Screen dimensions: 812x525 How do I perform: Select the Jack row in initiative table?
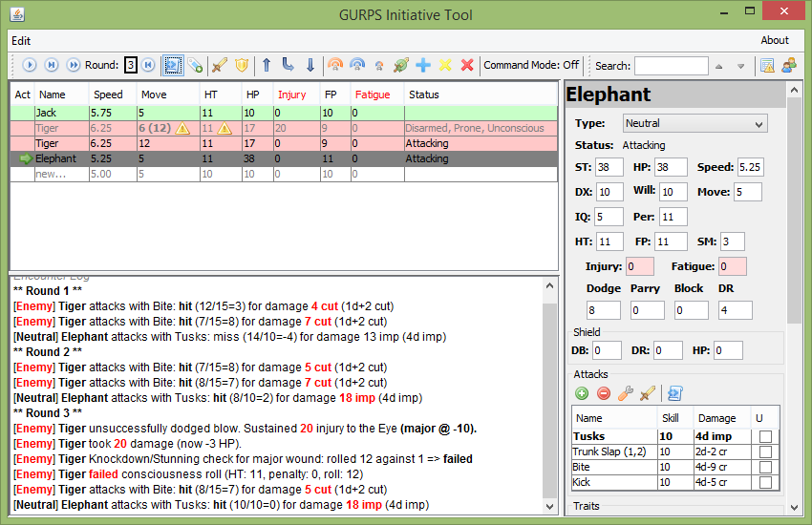(284, 113)
